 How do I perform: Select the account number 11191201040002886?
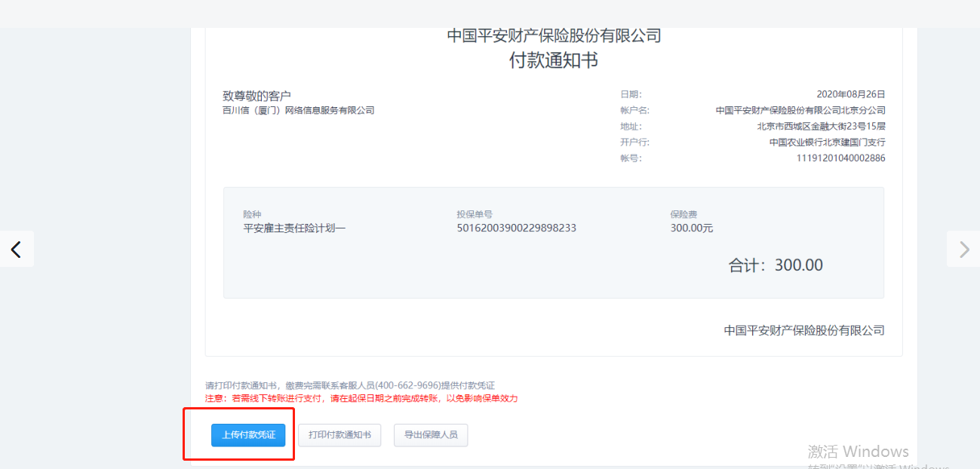tap(841, 158)
